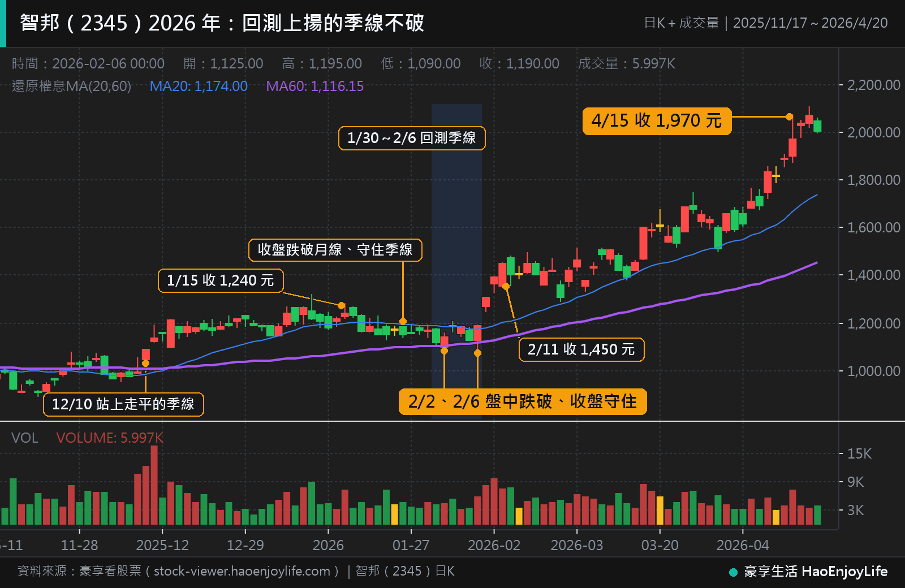Click the 11-28 date axis label
Screen dimensions: 905x588
click(79, 545)
